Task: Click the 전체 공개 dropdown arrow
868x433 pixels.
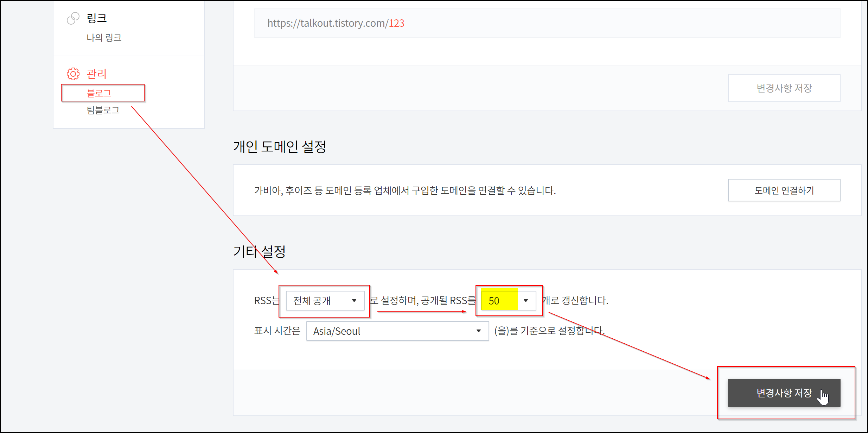Action: 354,301
